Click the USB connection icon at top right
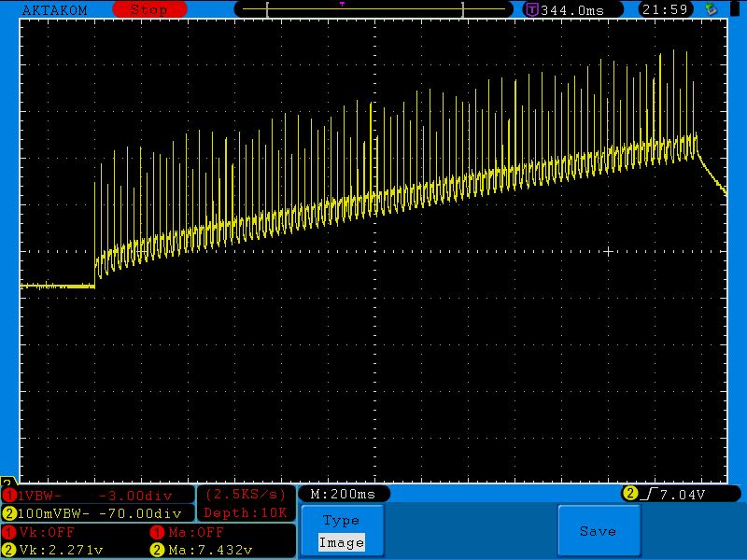 (712, 9)
